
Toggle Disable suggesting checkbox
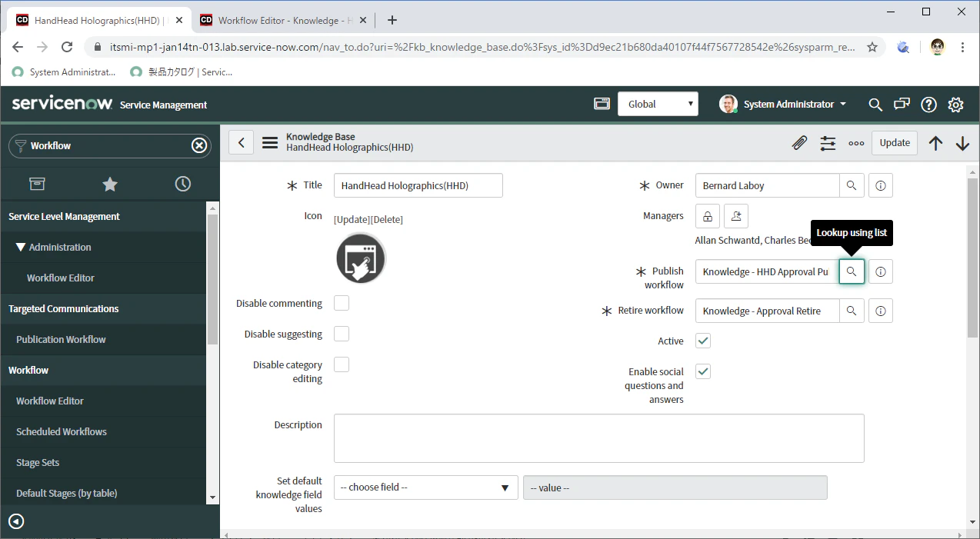[342, 334]
